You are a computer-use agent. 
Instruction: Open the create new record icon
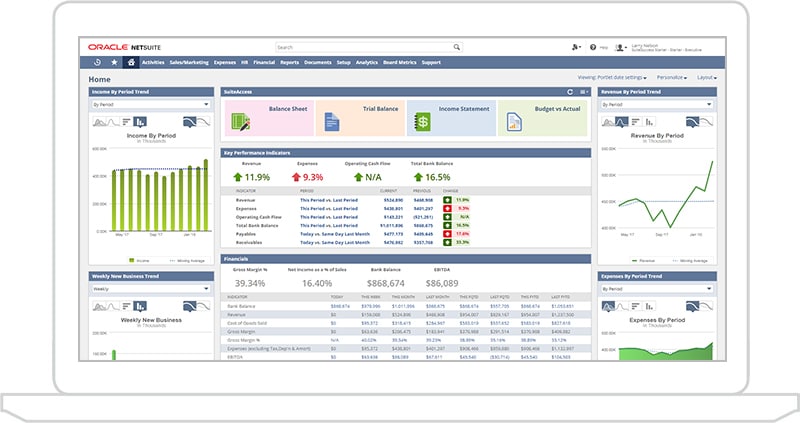576,47
